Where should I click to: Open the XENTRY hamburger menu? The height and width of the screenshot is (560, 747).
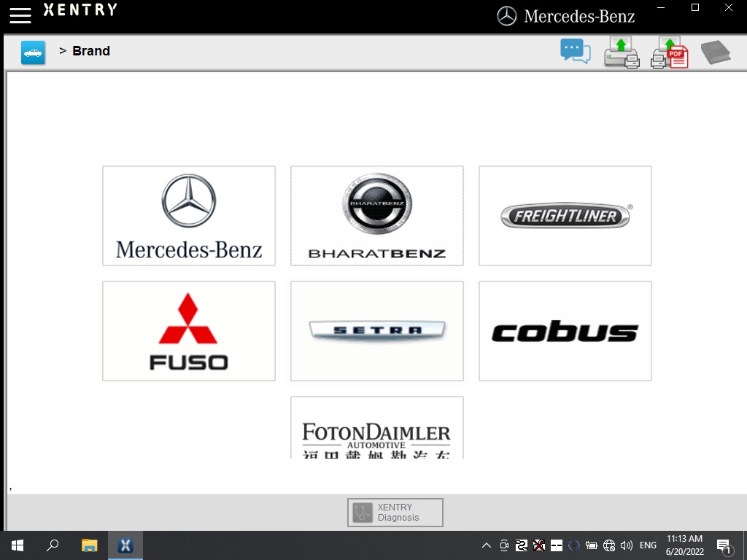[20, 15]
